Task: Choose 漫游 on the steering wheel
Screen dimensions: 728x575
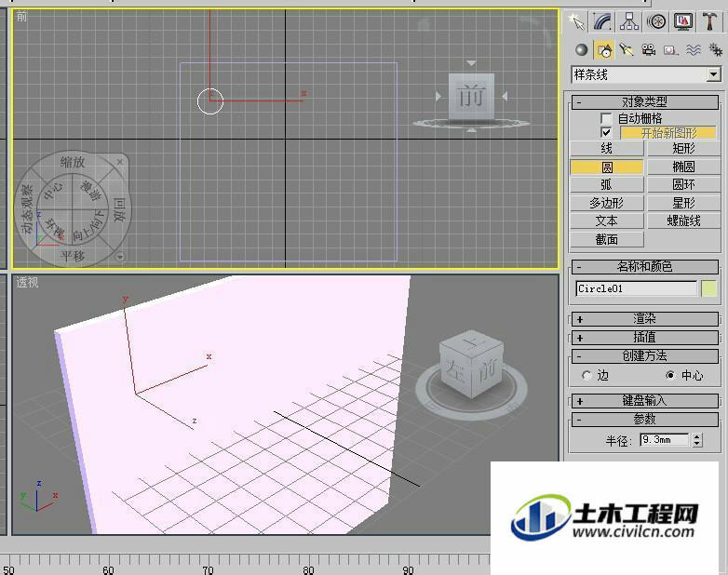Action: (x=91, y=190)
